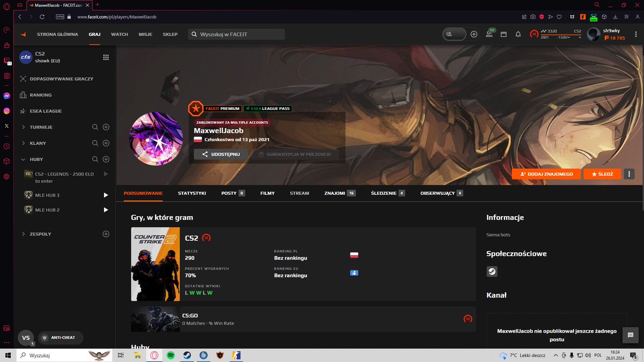Launch Spotify from the taskbar
The width and height of the screenshot is (644, 362).
tap(171, 355)
